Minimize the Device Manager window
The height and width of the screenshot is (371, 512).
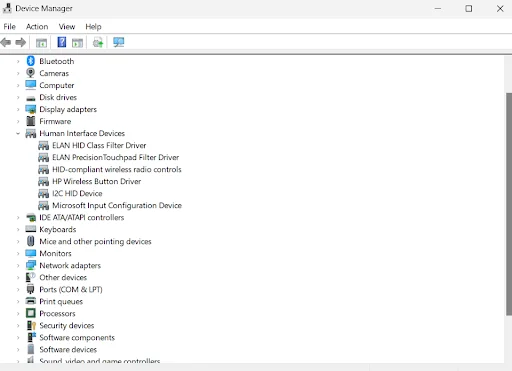coord(438,9)
